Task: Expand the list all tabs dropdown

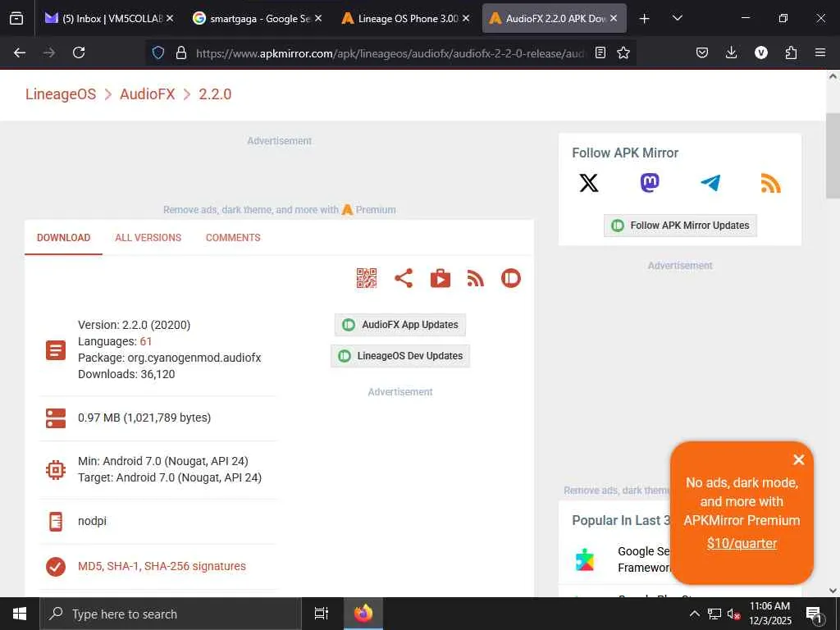Action: point(678,18)
